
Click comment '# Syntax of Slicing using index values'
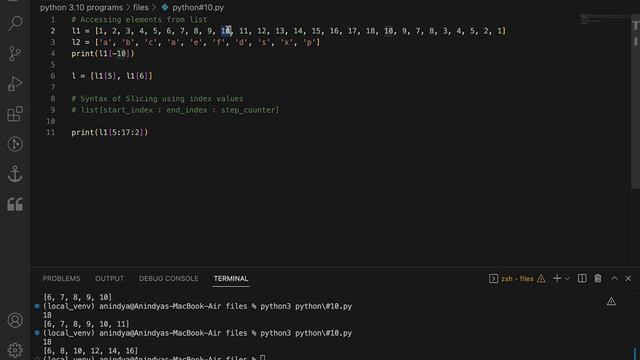click(157, 98)
